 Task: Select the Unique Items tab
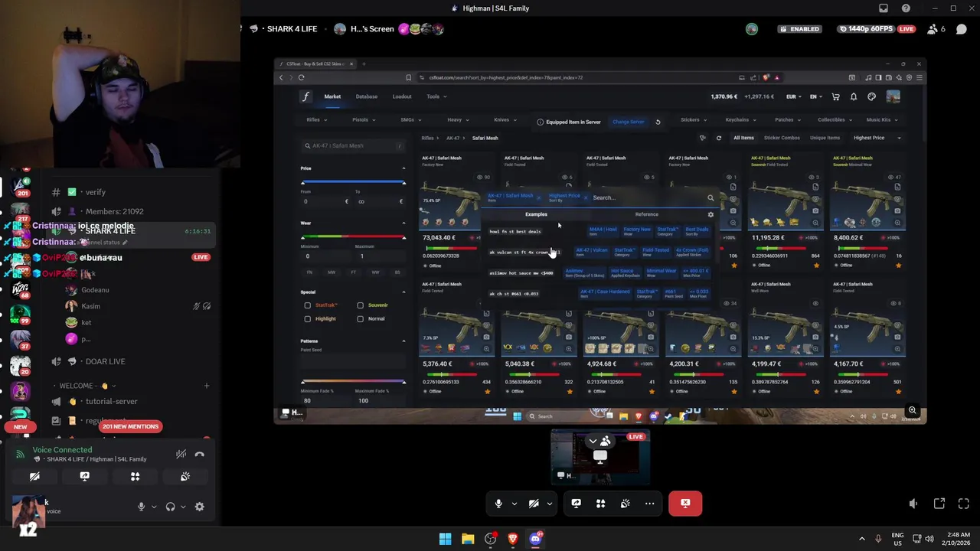pos(825,138)
